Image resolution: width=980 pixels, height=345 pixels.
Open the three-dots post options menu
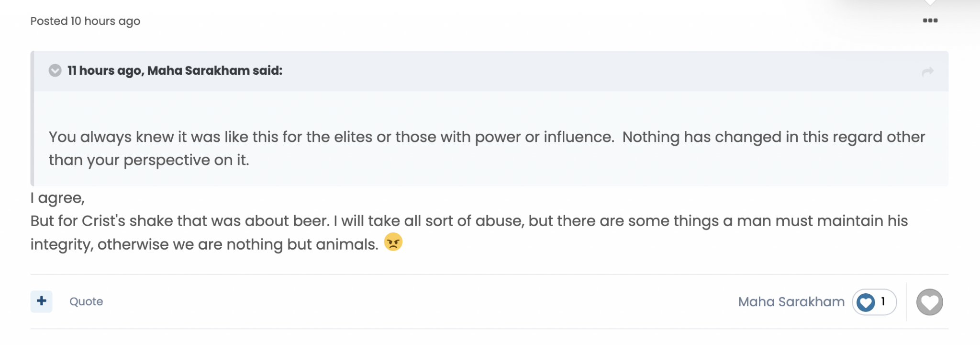(930, 21)
